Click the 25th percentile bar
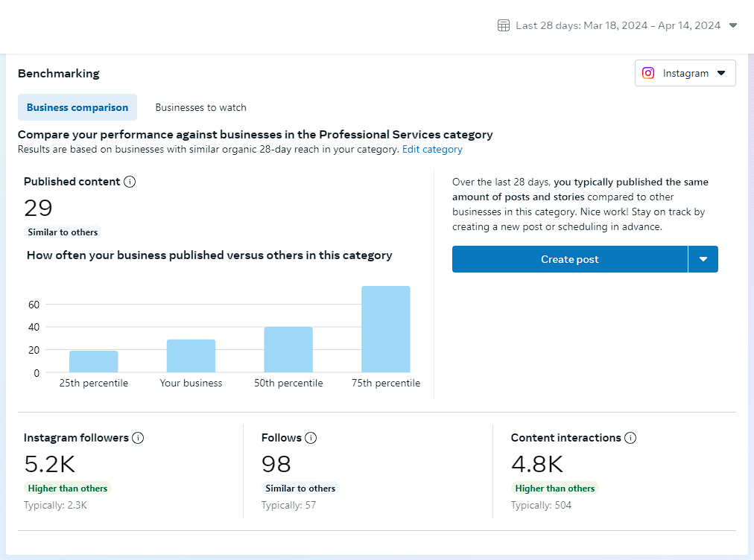The width and height of the screenshot is (754, 560). (94, 362)
